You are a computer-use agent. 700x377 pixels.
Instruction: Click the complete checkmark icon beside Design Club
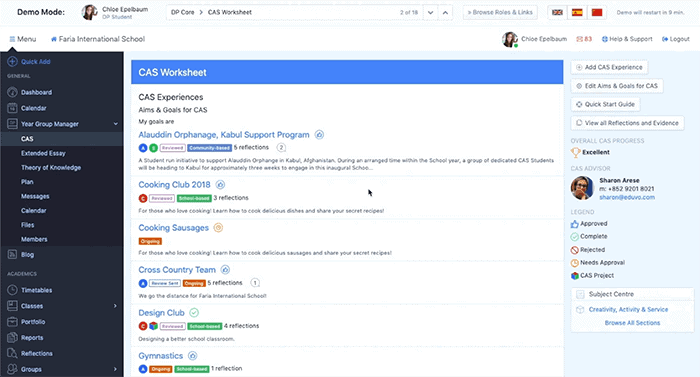[x=194, y=313]
